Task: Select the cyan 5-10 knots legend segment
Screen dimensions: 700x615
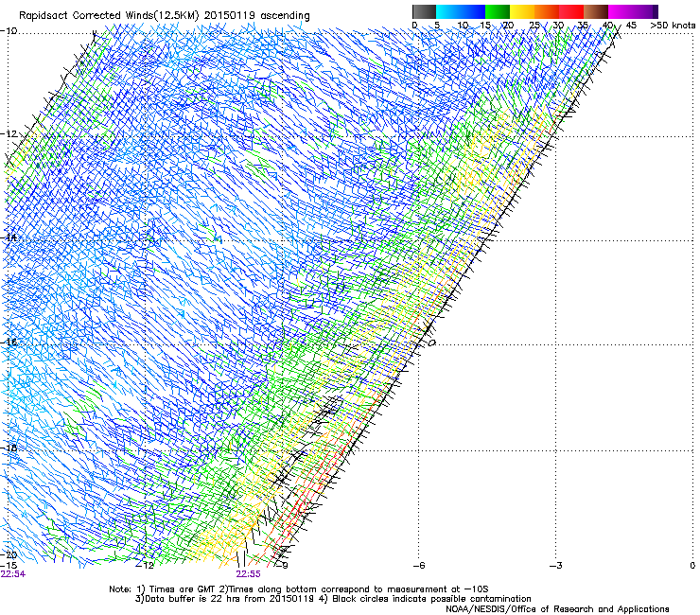Action: click(448, 11)
